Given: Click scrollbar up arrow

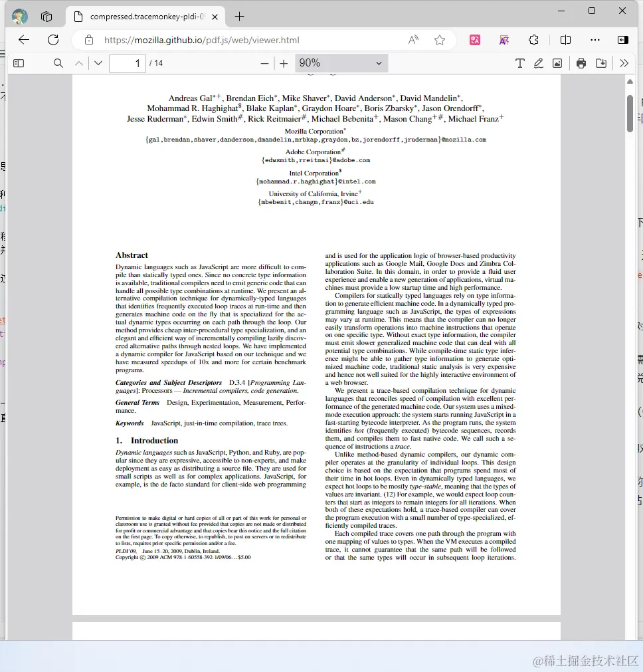Looking at the screenshot, I should pyautogui.click(x=630, y=81).
